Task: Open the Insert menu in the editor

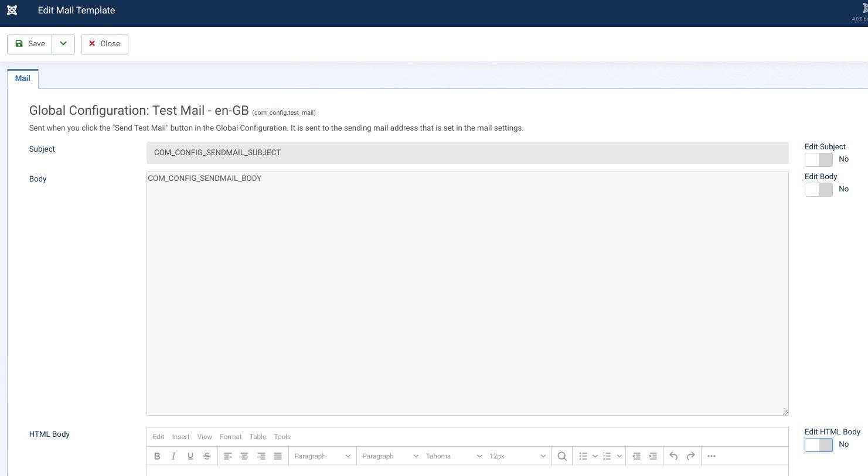Action: pyautogui.click(x=181, y=436)
